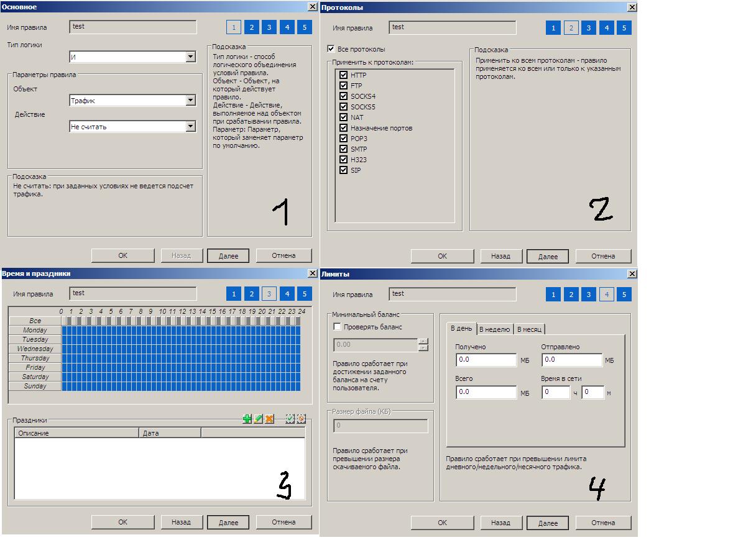The width and height of the screenshot is (756, 545).
Task: Open the В месяц tab
Action: point(529,329)
